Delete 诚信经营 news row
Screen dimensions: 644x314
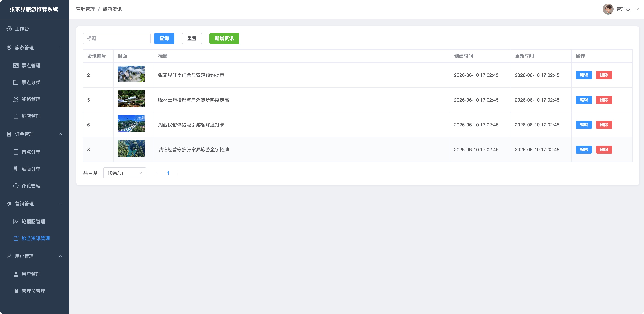click(x=604, y=150)
